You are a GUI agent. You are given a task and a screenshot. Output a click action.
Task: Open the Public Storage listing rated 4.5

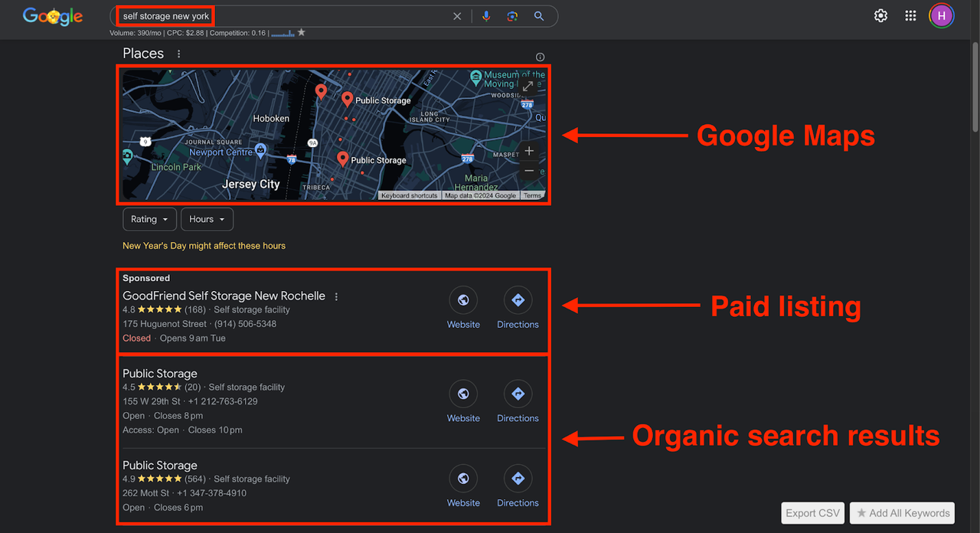pyautogui.click(x=160, y=374)
